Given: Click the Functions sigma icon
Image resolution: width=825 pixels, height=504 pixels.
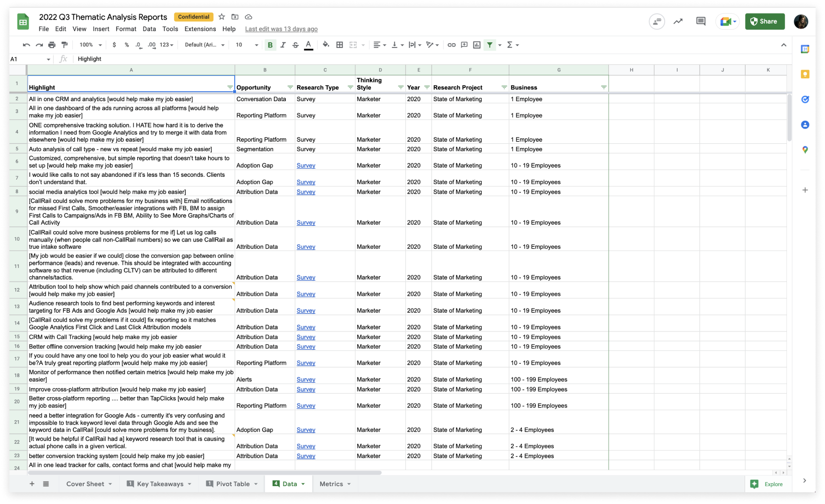Looking at the screenshot, I should (x=510, y=45).
